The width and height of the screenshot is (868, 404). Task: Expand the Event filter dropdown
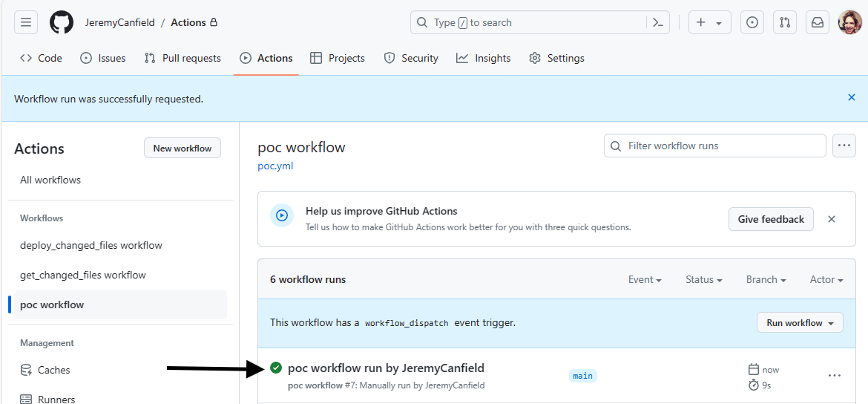(645, 279)
